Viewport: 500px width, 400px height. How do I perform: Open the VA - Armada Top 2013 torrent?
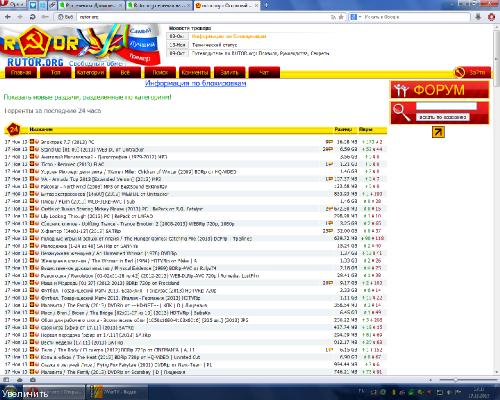(101, 179)
